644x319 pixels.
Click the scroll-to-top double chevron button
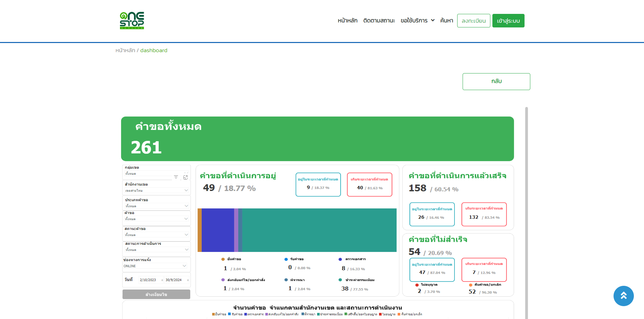[623, 296]
